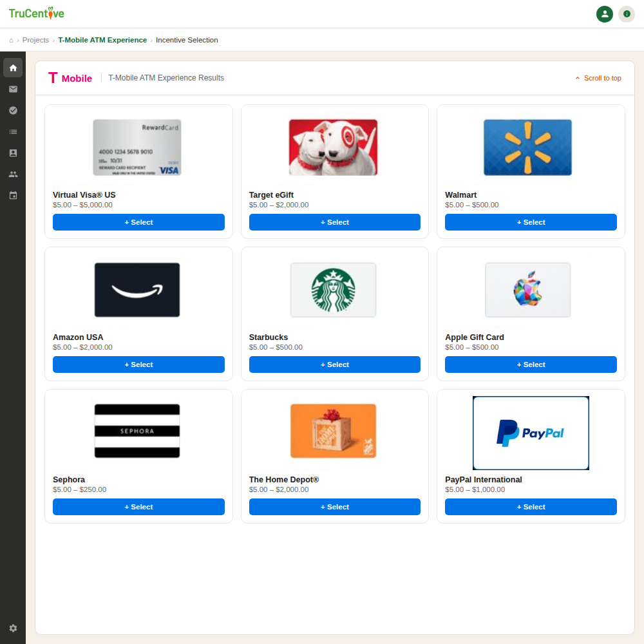Image resolution: width=644 pixels, height=644 pixels.
Task: Click the Sephora striped card image
Action: (x=137, y=431)
